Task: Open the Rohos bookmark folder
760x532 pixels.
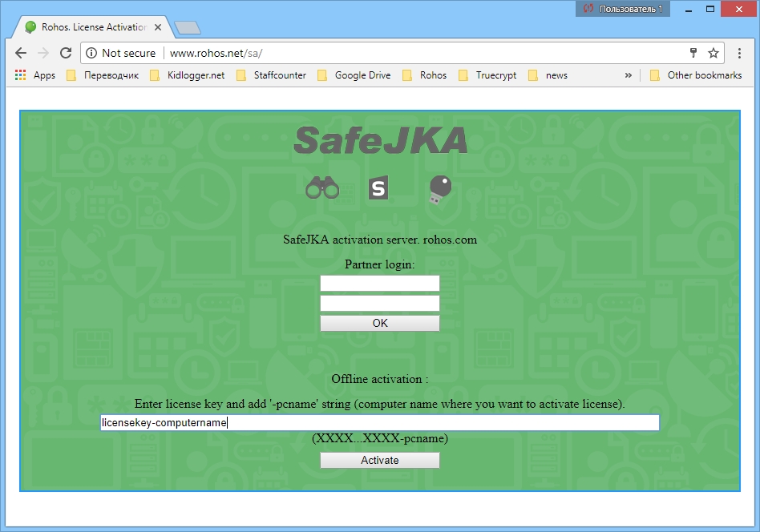Action: coord(425,75)
